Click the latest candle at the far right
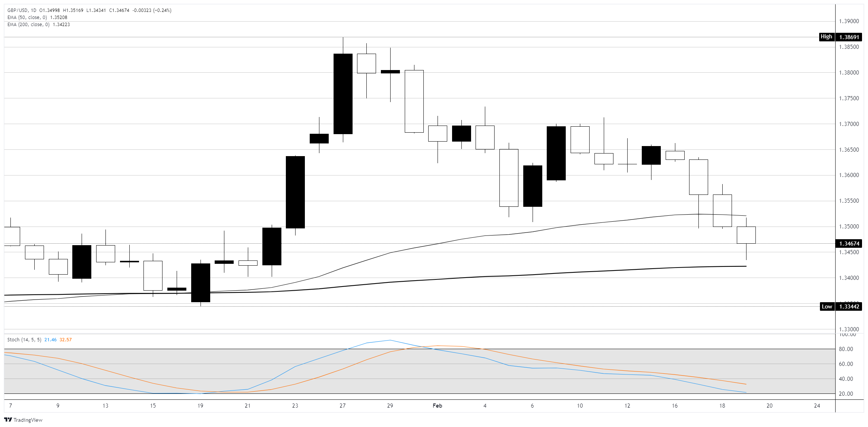 point(746,235)
